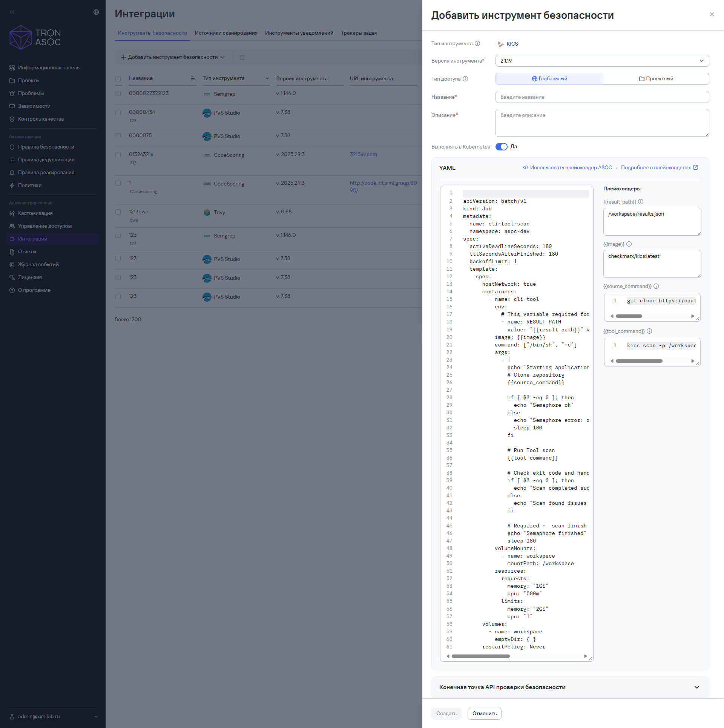The height and width of the screenshot is (728, 724).
Task: Open Контроль качества page
Action: click(x=41, y=119)
